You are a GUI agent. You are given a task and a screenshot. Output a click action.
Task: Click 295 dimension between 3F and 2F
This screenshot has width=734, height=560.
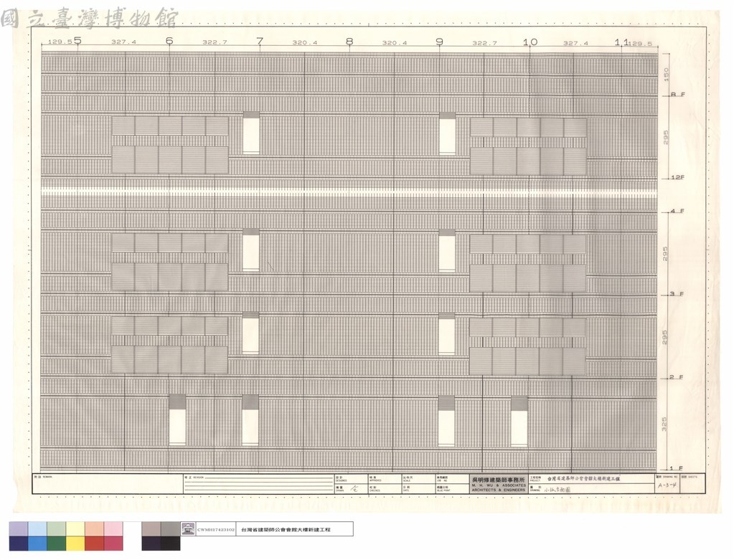[x=664, y=337]
